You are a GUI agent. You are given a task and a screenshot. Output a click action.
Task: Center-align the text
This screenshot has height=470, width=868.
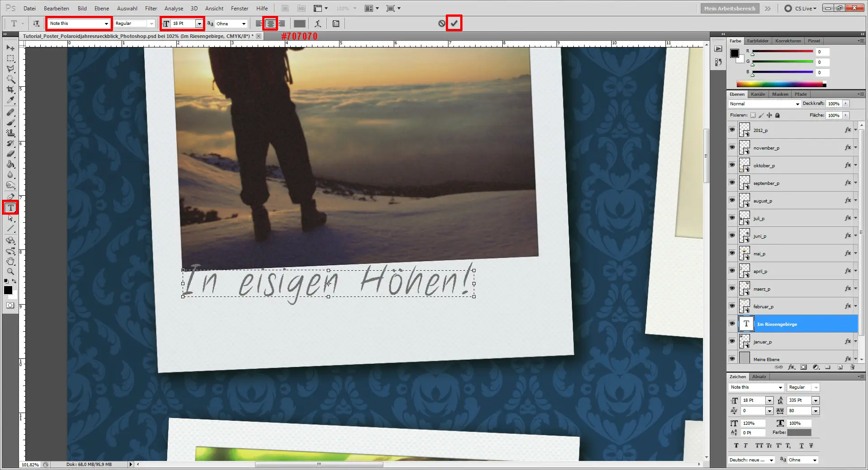[270, 23]
